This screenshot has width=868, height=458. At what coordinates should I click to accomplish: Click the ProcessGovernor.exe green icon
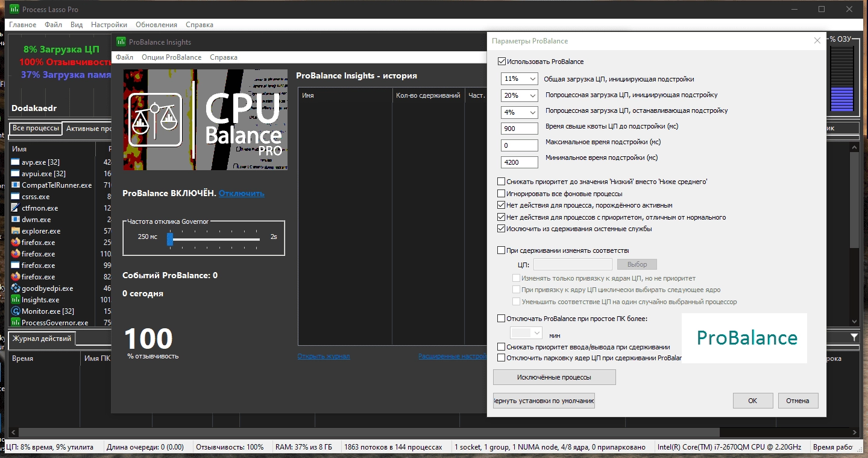(16, 322)
